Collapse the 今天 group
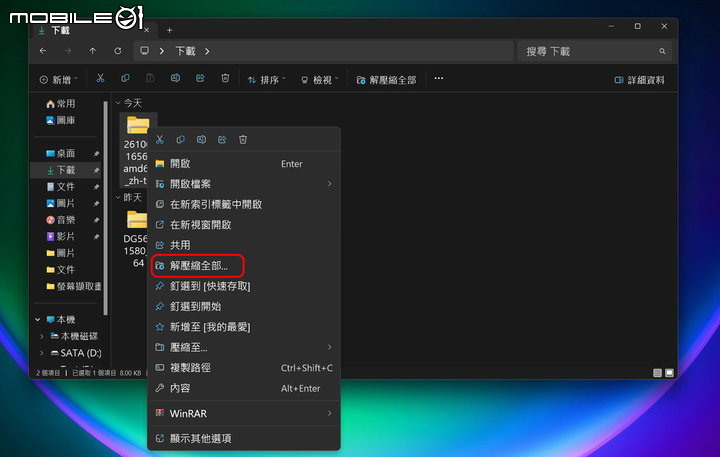 point(118,103)
